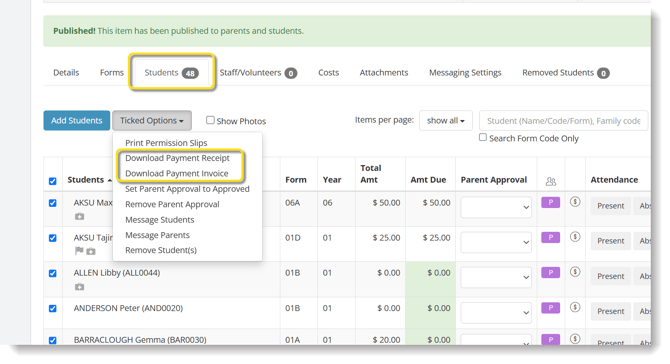Tick the Search Form Code Only checkbox

[x=483, y=137]
